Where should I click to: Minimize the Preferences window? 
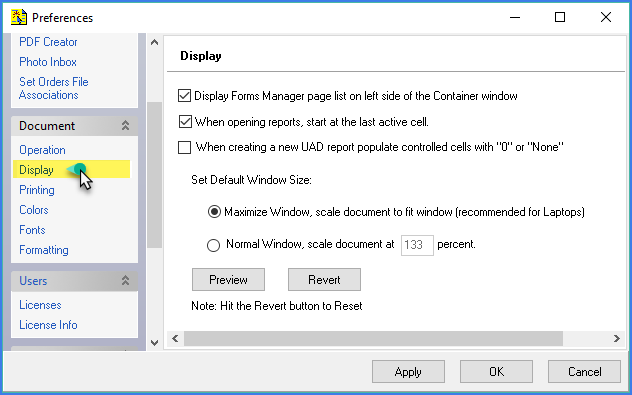515,17
